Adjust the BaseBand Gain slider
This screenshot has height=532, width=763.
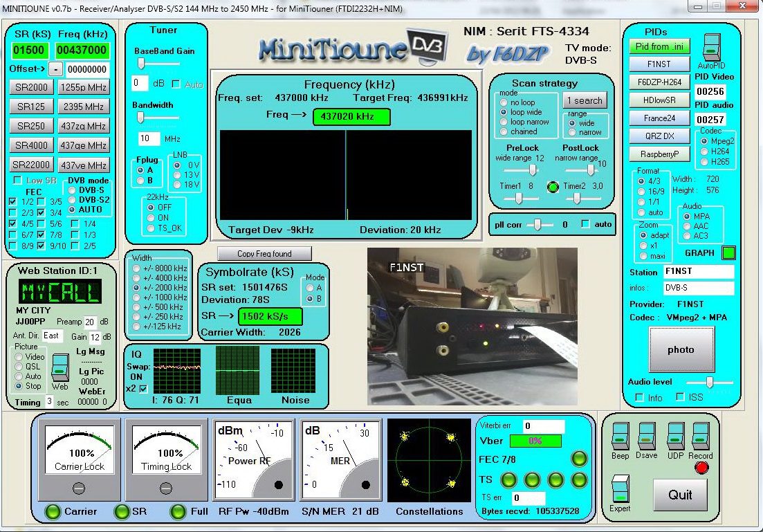tap(141, 64)
